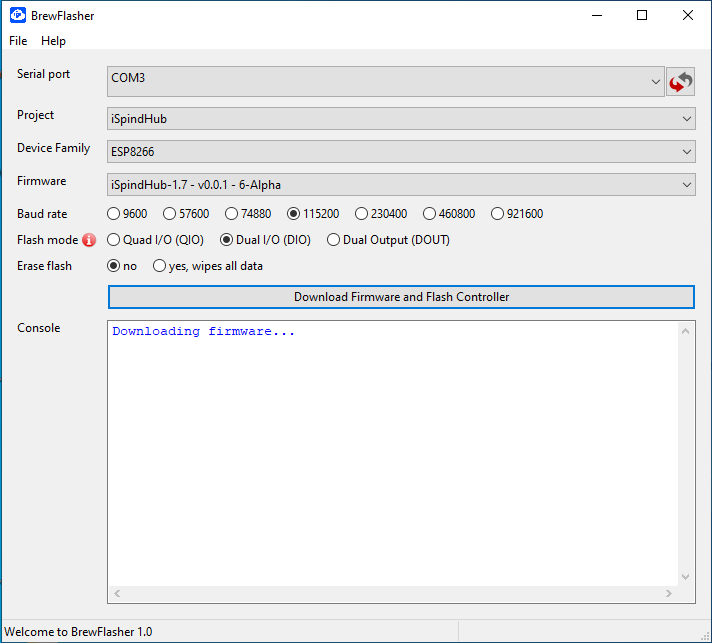Click console vertical scrollbar down arrow
The image size is (712, 643).
coord(686,577)
